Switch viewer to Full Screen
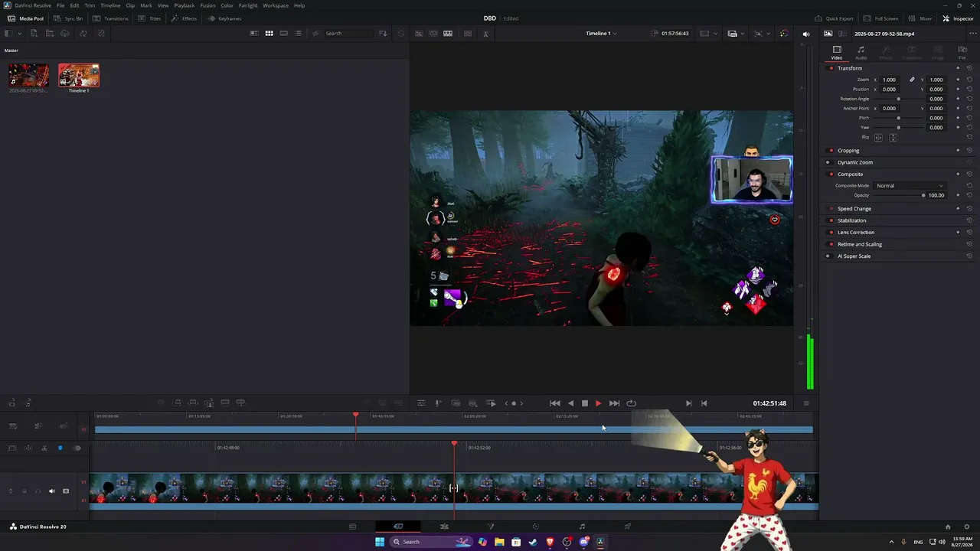Screen dimensions: 980x551 click(881, 18)
